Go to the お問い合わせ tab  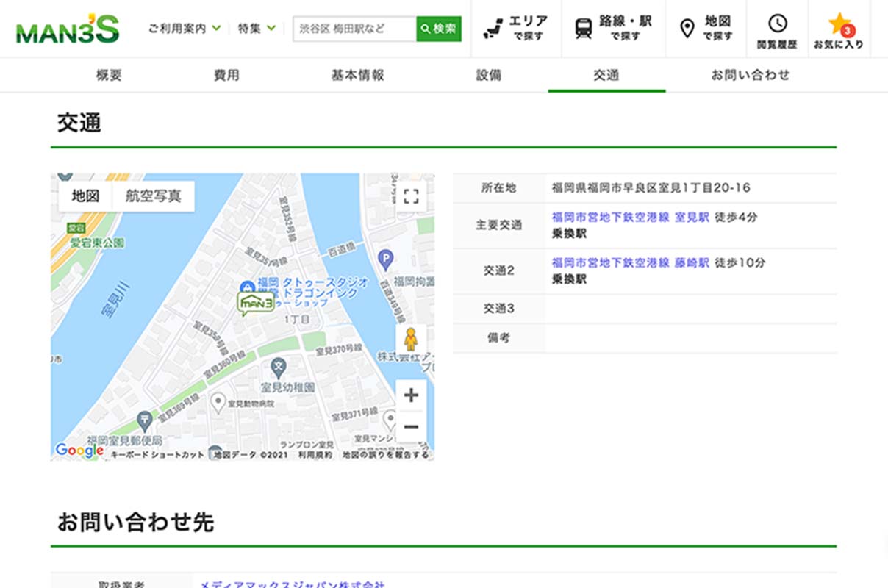751,75
